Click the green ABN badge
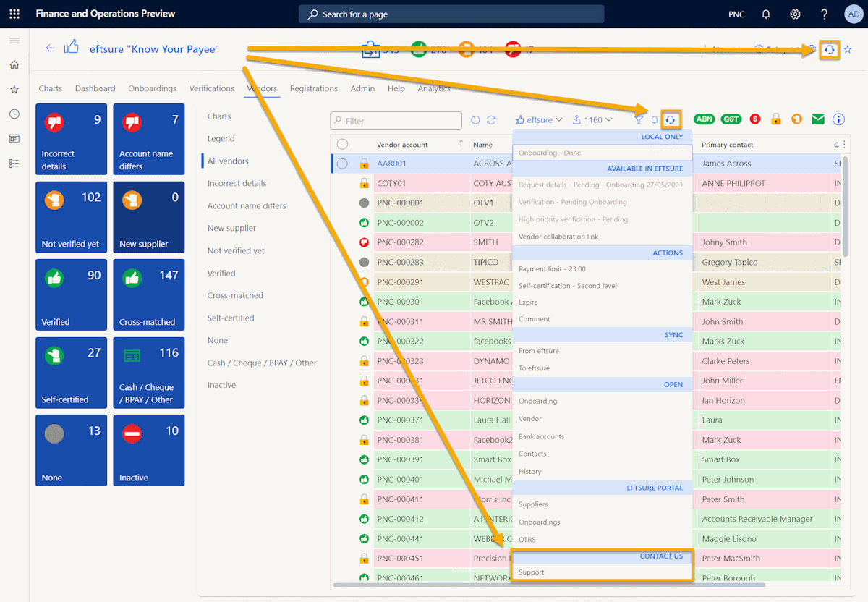 pos(704,119)
